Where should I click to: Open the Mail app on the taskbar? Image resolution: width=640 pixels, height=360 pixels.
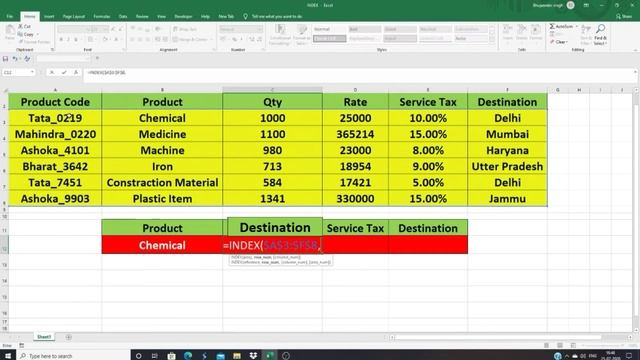coord(220,356)
